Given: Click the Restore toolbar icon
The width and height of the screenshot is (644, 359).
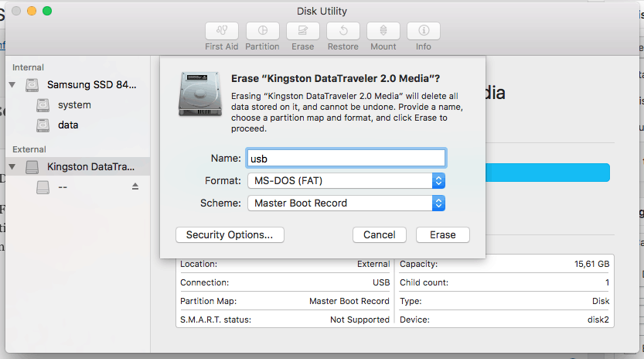Looking at the screenshot, I should (343, 31).
